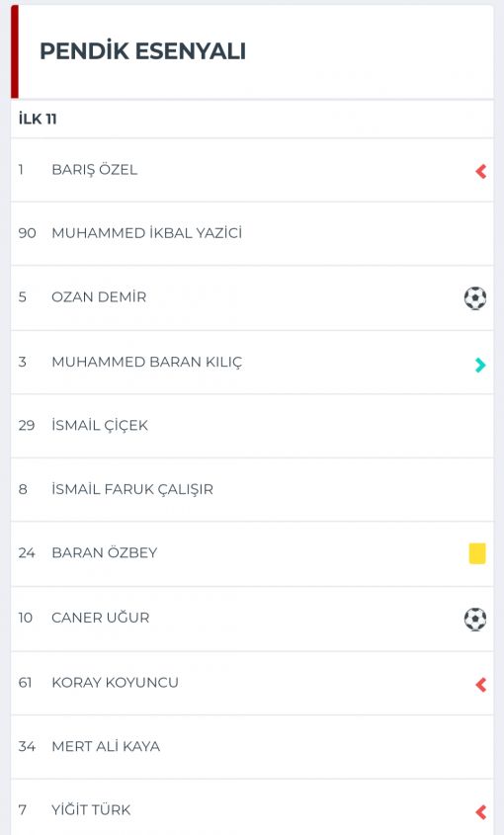The width and height of the screenshot is (504, 835).
Task: Select the Ozan Demir player name
Action: click(x=99, y=297)
